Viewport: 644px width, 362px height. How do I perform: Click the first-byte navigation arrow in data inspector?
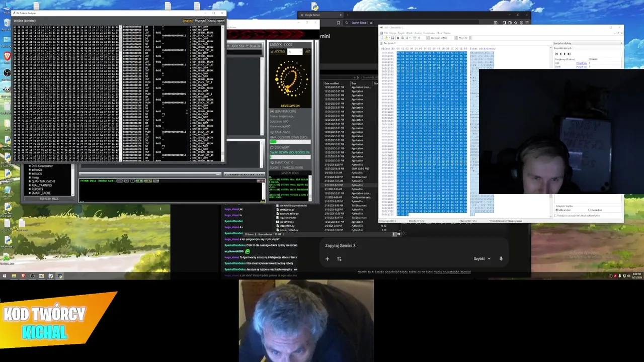[556, 54]
